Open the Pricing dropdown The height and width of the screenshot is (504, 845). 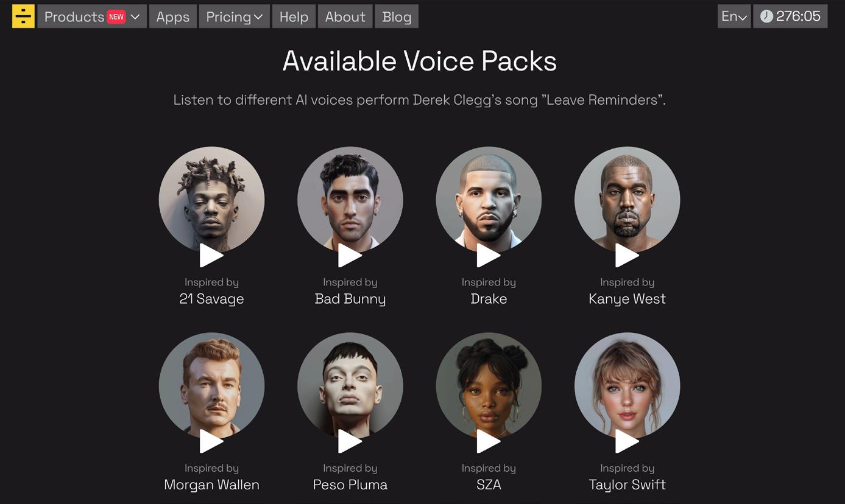pyautogui.click(x=234, y=16)
